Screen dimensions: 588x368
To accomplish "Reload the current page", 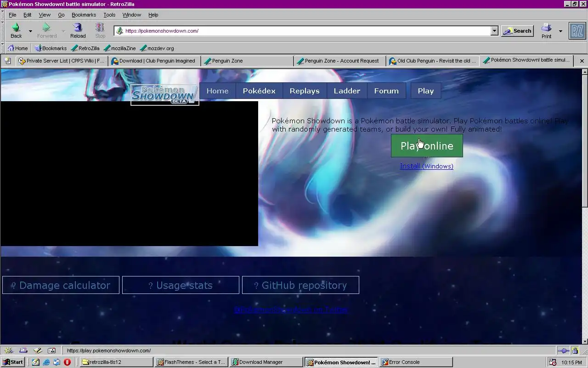I will [x=78, y=31].
